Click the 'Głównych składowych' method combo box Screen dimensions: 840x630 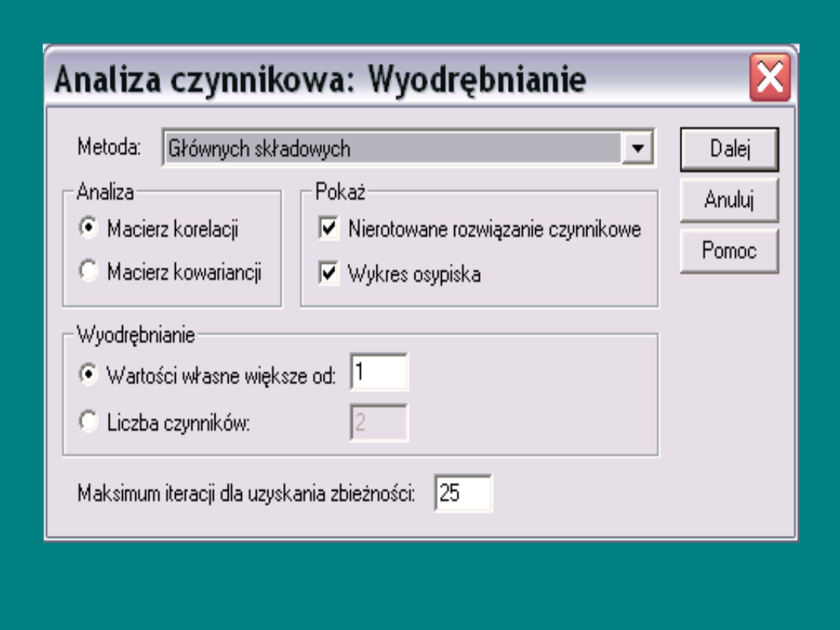point(393,149)
